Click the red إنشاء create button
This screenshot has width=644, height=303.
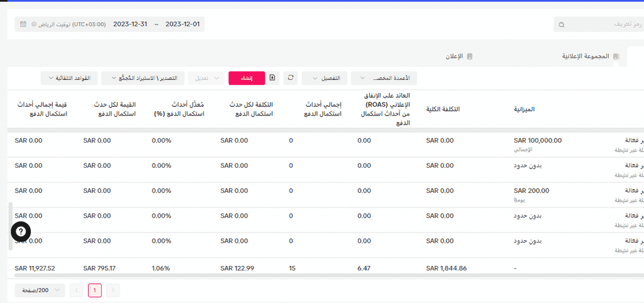tap(247, 78)
